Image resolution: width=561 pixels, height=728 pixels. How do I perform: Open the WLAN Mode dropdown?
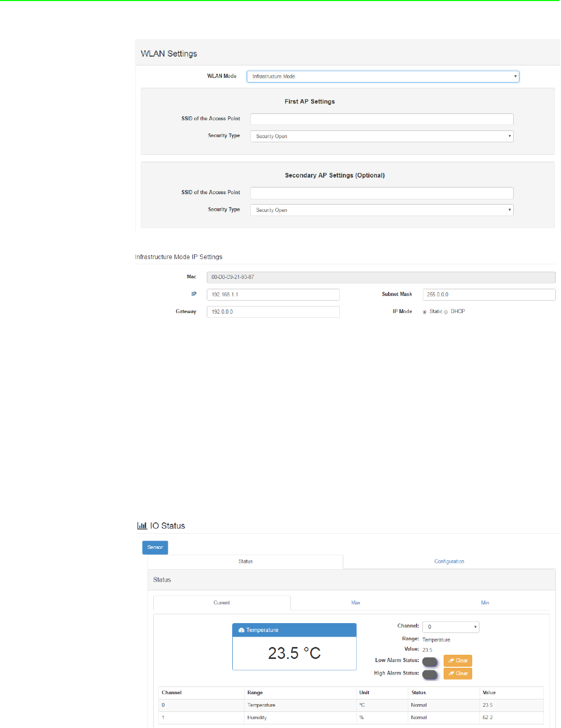(383, 76)
